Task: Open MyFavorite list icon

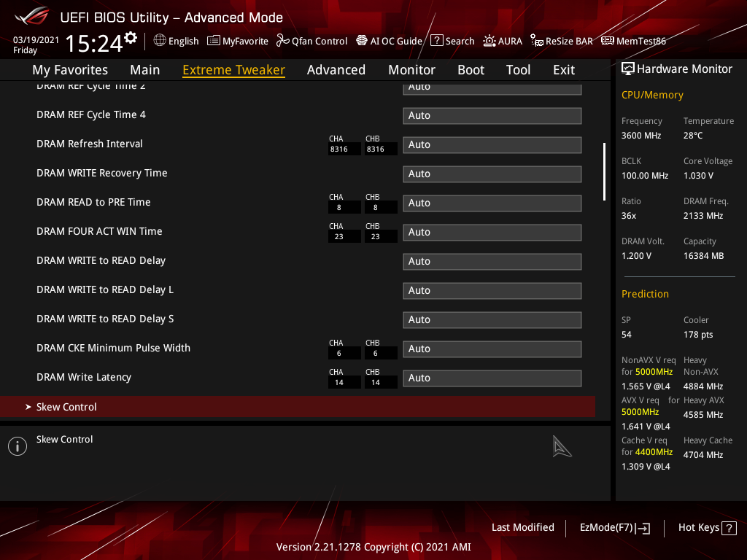Action: pyautogui.click(x=214, y=41)
